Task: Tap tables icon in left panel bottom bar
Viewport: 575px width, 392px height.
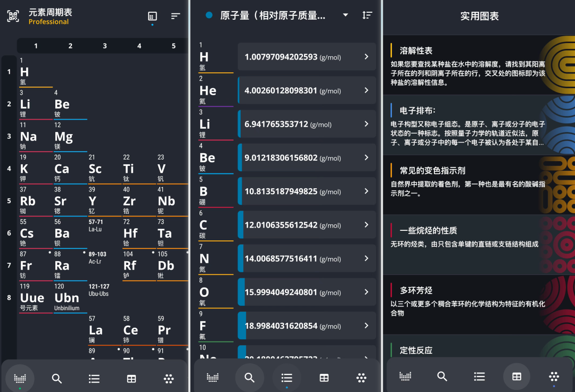Action: coord(132,379)
